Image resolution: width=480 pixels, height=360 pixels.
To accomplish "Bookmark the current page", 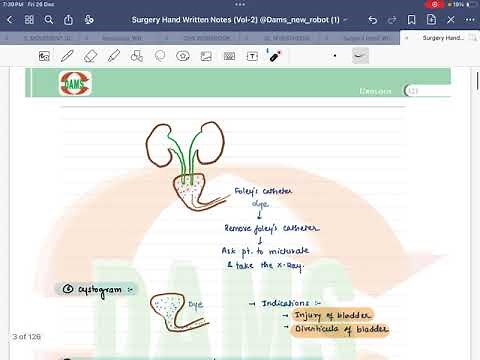I will pyautogui.click(x=412, y=20).
